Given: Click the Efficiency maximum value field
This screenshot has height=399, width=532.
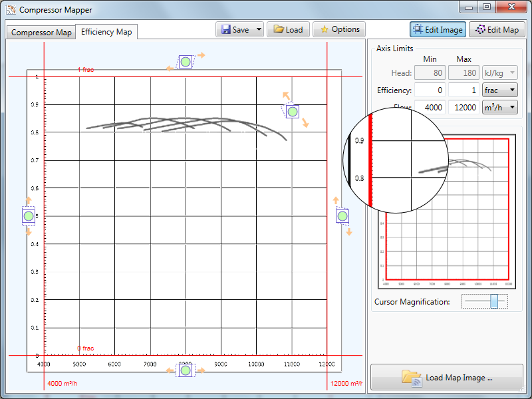Looking at the screenshot, I should pyautogui.click(x=464, y=90).
